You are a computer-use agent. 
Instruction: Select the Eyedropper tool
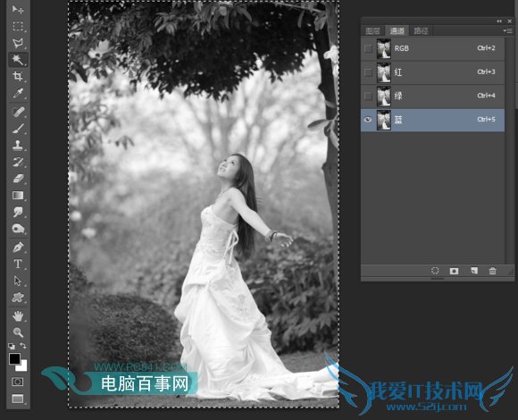point(18,94)
